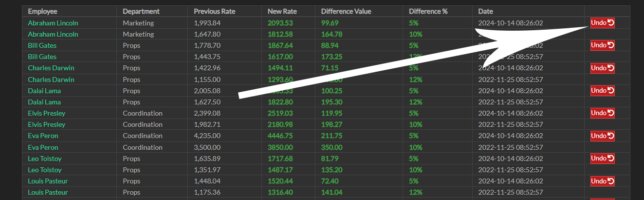Undo Louis Pasteur's 1520.44 rate change
This screenshot has width=644, height=200.
point(602,181)
